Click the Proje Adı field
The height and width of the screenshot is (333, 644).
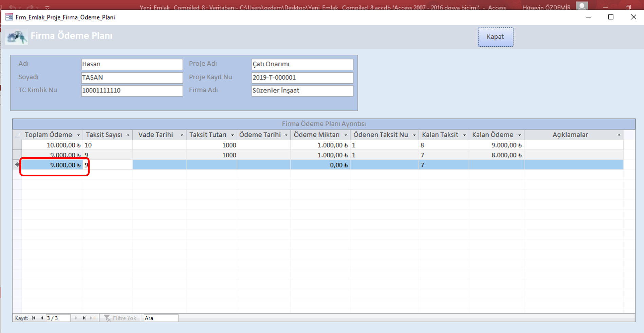point(302,64)
